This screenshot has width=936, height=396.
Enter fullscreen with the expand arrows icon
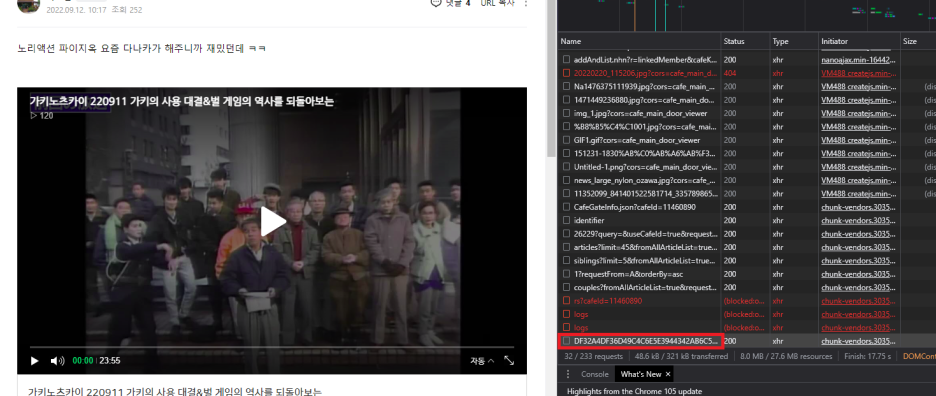pos(509,361)
